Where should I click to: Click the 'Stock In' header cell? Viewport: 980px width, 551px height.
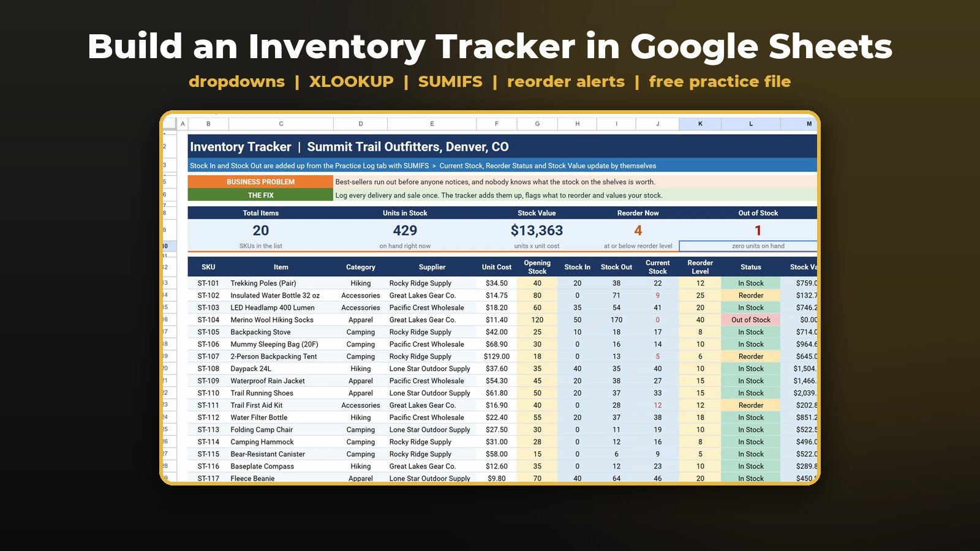point(577,267)
